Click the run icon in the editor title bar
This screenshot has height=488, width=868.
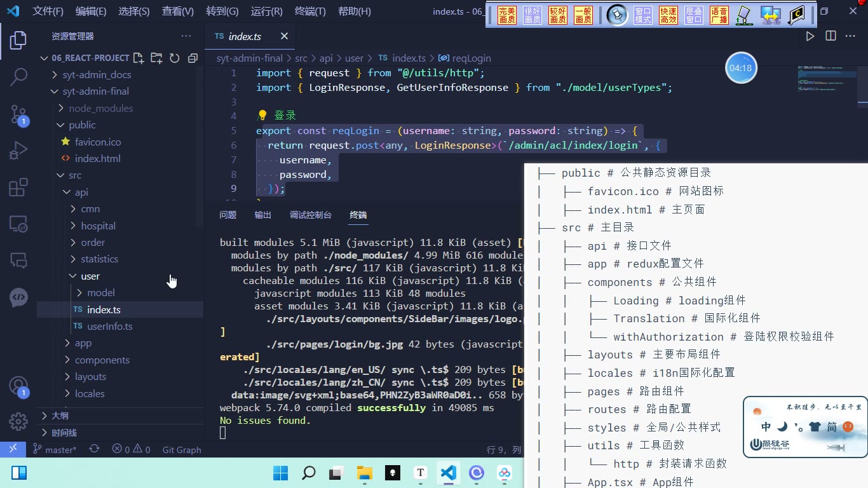[810, 36]
